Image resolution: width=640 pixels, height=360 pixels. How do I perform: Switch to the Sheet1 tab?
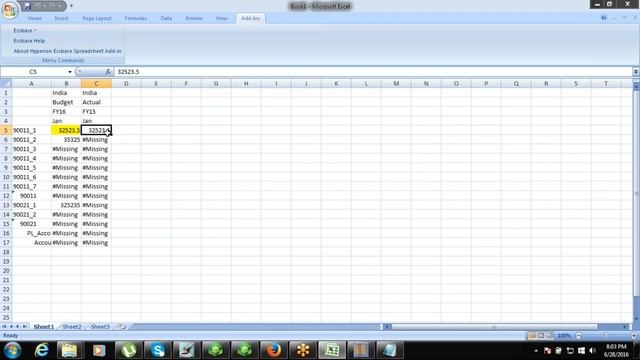coord(44,327)
